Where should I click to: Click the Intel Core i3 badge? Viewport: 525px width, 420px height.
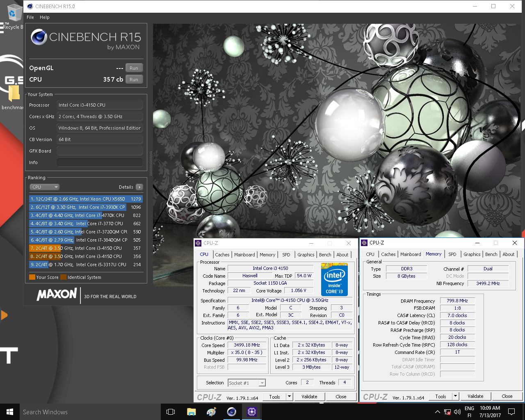tap(334, 280)
